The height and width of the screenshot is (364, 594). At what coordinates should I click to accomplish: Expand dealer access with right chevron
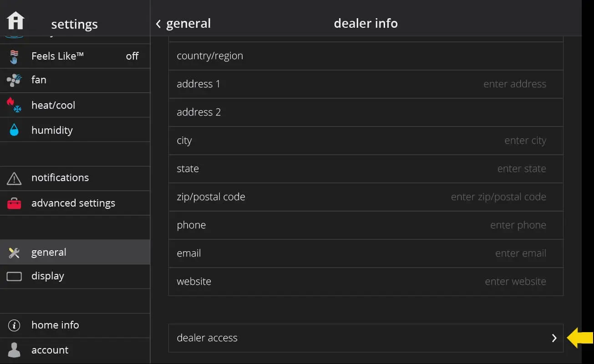pyautogui.click(x=554, y=338)
